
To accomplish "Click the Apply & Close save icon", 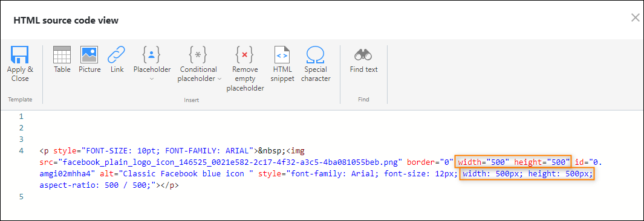I will pyautogui.click(x=20, y=54).
